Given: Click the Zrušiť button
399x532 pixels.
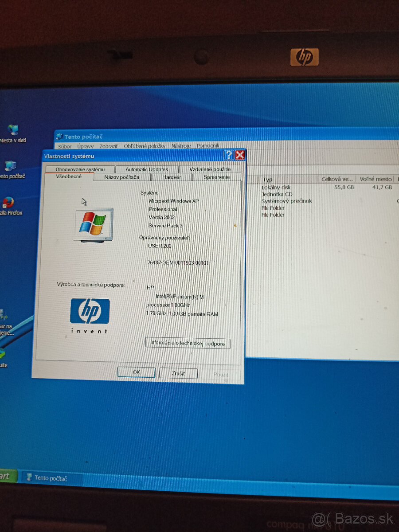Looking at the screenshot, I should [x=178, y=373].
